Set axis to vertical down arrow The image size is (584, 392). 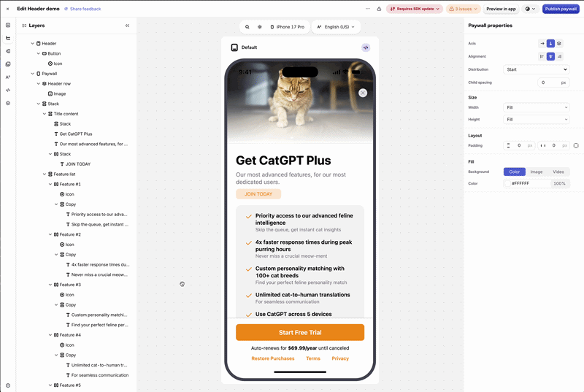point(550,44)
